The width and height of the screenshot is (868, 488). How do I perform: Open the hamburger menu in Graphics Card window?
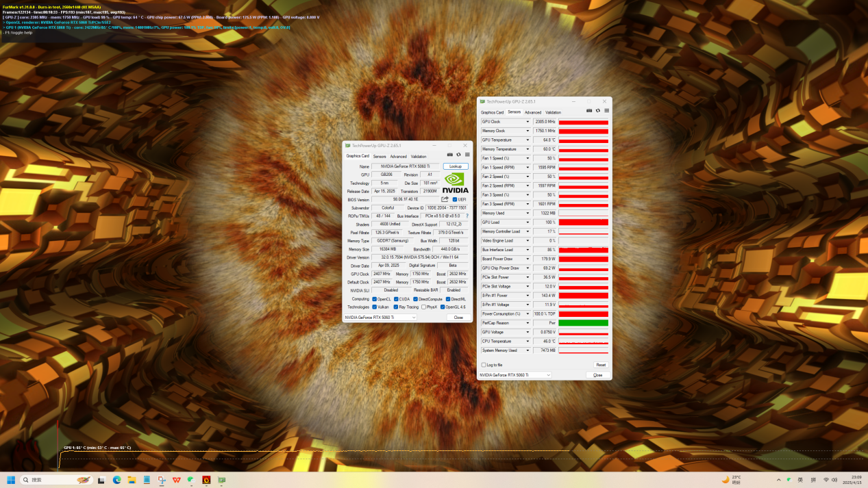pyautogui.click(x=467, y=155)
